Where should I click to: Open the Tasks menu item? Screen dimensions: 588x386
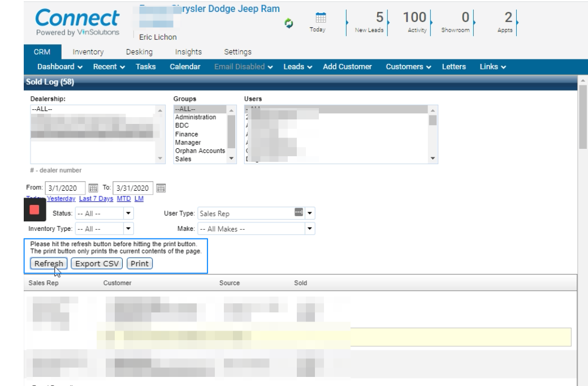pos(145,67)
